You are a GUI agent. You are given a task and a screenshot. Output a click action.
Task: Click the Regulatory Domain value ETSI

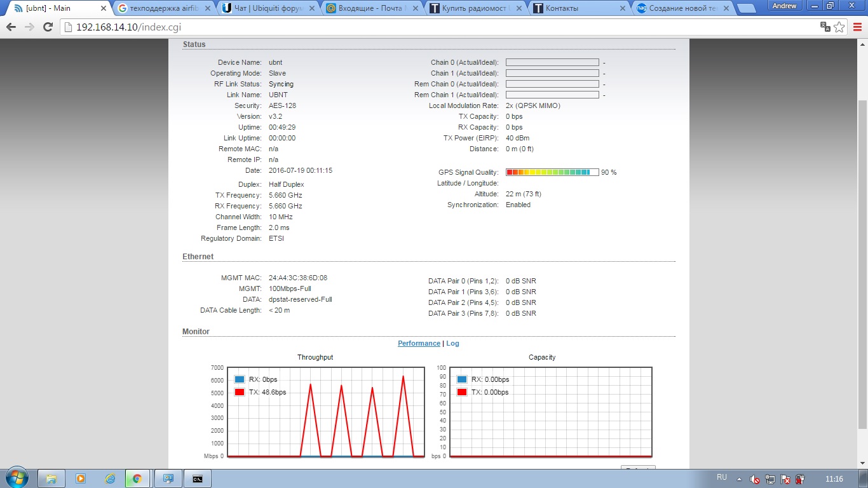tap(276, 238)
